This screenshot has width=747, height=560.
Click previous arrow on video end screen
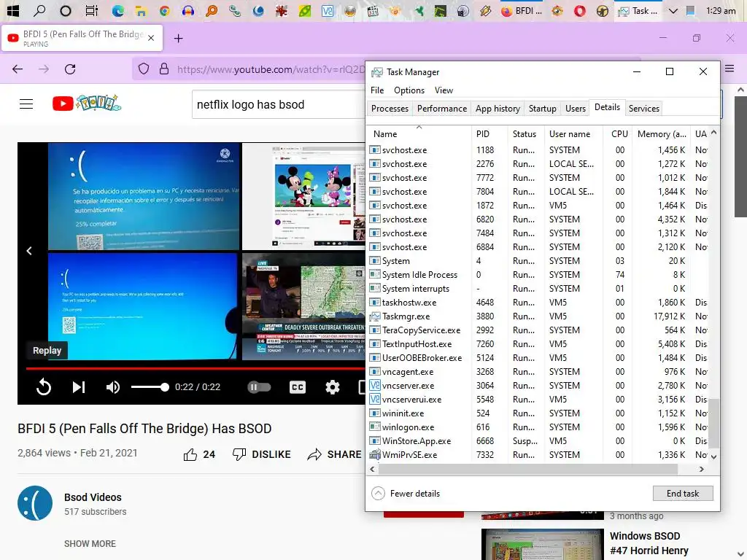click(x=29, y=251)
